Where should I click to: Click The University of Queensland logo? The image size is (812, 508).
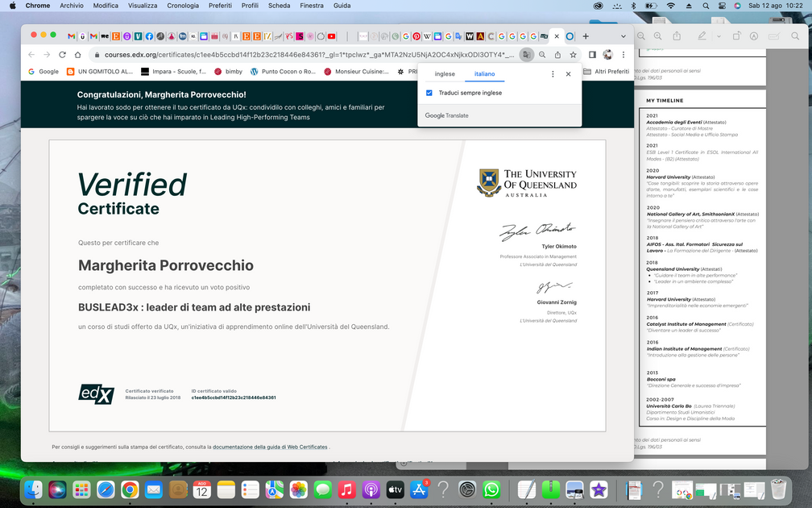527,183
